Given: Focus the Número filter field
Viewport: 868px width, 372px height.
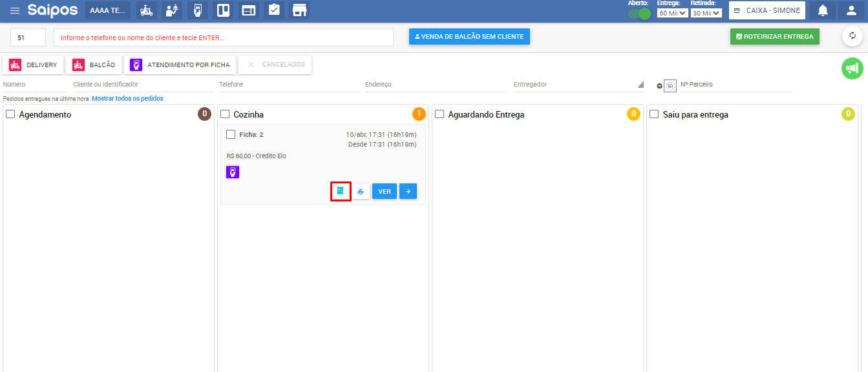Looking at the screenshot, I should (x=35, y=85).
